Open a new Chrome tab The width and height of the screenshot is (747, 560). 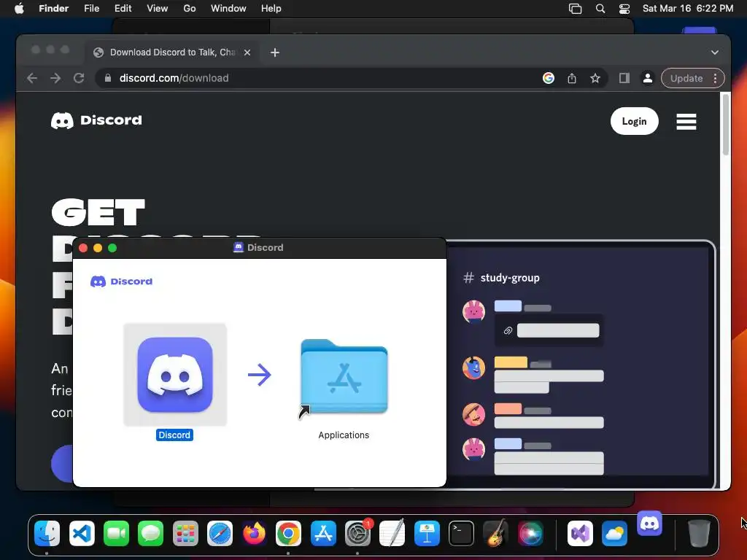click(x=275, y=52)
